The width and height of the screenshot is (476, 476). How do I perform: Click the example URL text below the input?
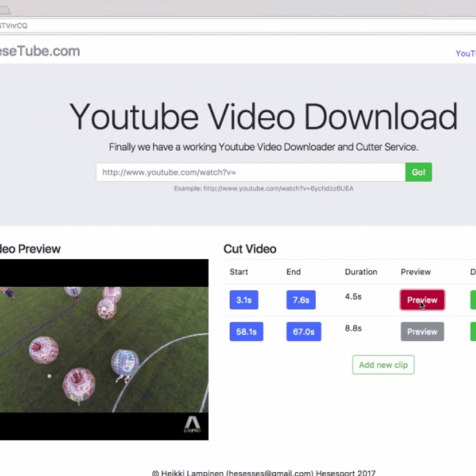263,189
